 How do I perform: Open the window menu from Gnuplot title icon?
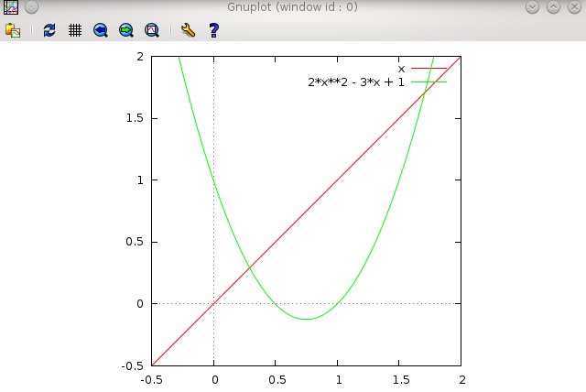coord(9,8)
